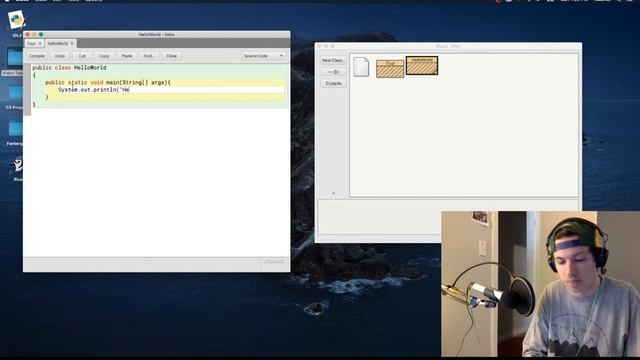Image resolution: width=640 pixels, height=360 pixels.
Task: Click the System.out.println code line
Action: coord(93,90)
